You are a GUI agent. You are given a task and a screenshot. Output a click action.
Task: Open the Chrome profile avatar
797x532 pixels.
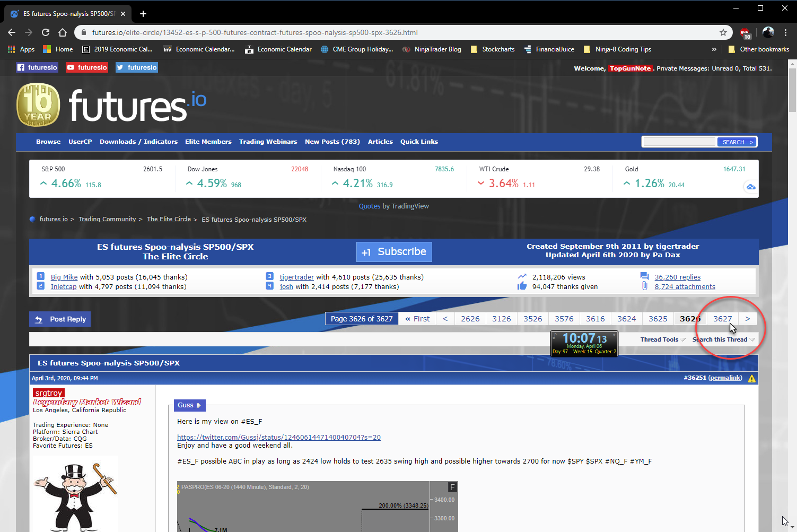(768, 32)
